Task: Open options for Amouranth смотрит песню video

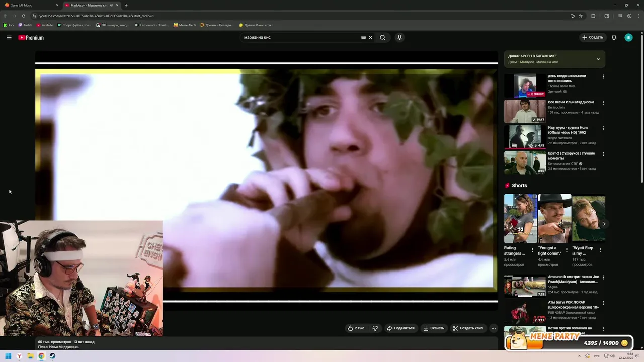Action: pos(603,277)
